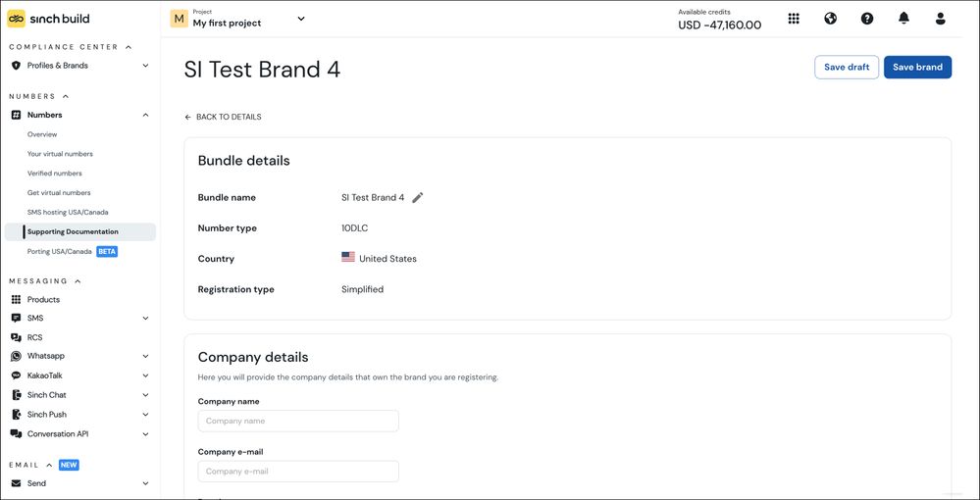The image size is (980, 500).
Task: Click the RCS chat icon
Action: pyautogui.click(x=17, y=337)
